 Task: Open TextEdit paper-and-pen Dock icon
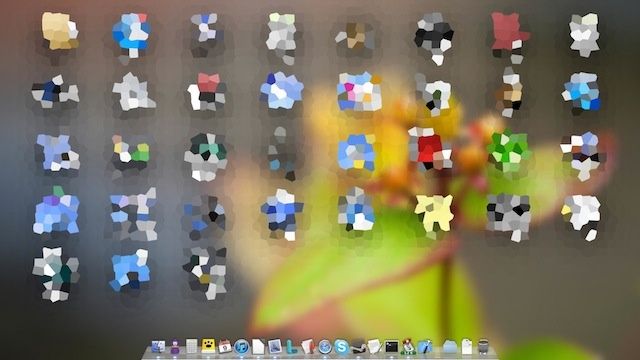point(375,347)
